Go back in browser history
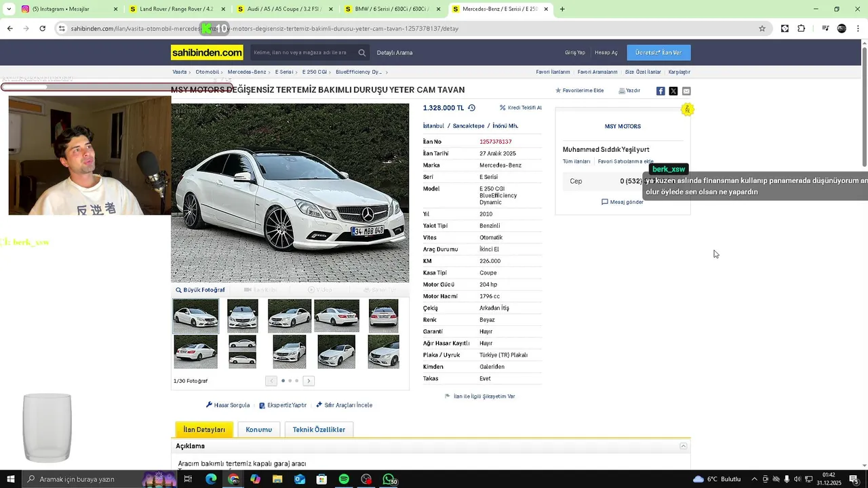 click(9, 28)
